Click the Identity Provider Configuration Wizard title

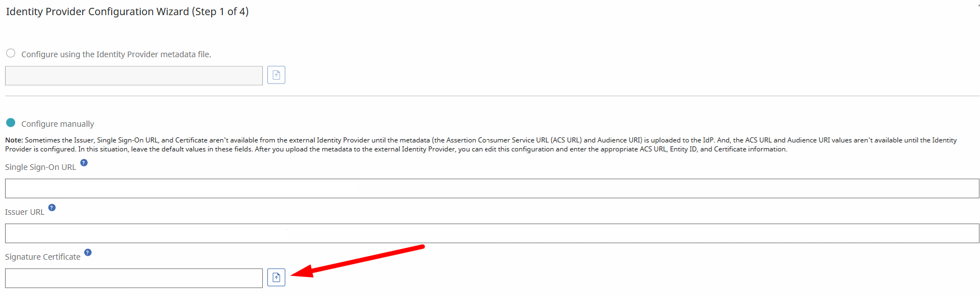pyautogui.click(x=98, y=12)
